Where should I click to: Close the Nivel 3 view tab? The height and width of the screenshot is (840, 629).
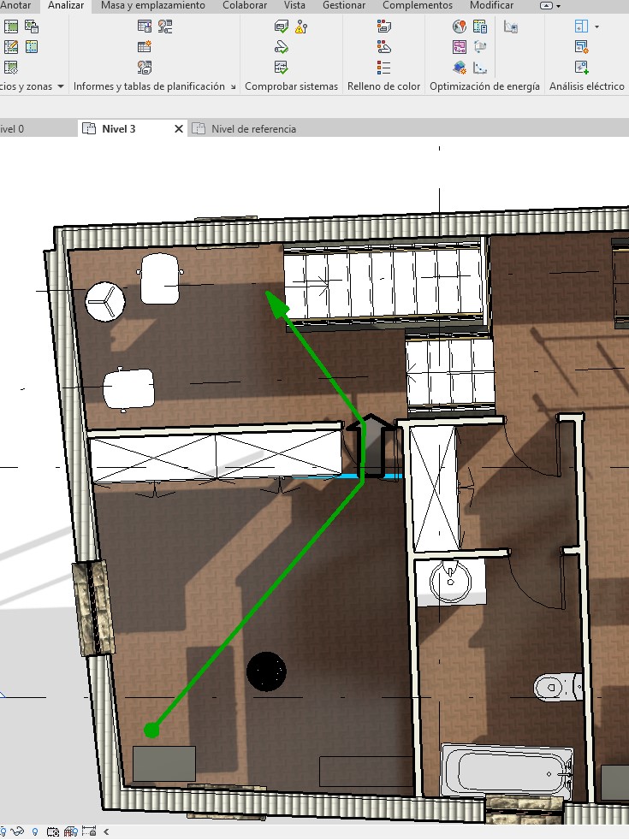[179, 129]
